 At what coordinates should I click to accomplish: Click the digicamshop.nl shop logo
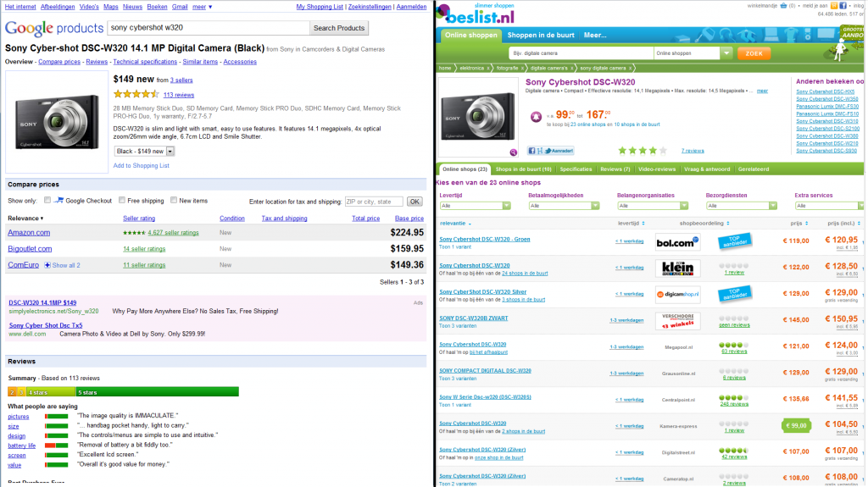[x=677, y=295]
